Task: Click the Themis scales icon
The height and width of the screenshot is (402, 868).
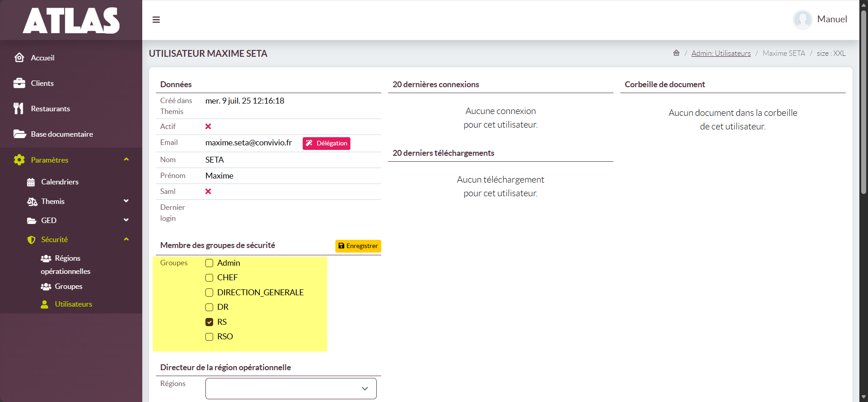Action: 32,201
